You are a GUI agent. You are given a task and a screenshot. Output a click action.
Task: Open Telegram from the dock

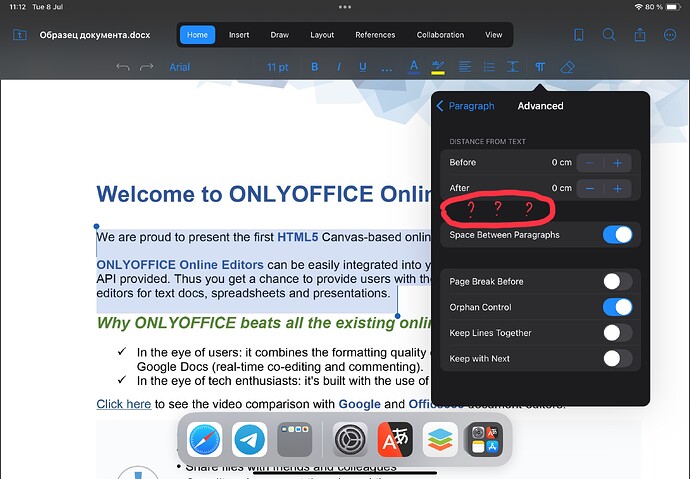tap(250, 439)
